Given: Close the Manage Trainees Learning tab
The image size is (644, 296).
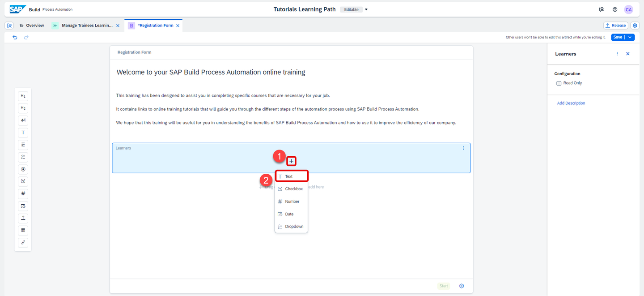Looking at the screenshot, I should point(118,26).
